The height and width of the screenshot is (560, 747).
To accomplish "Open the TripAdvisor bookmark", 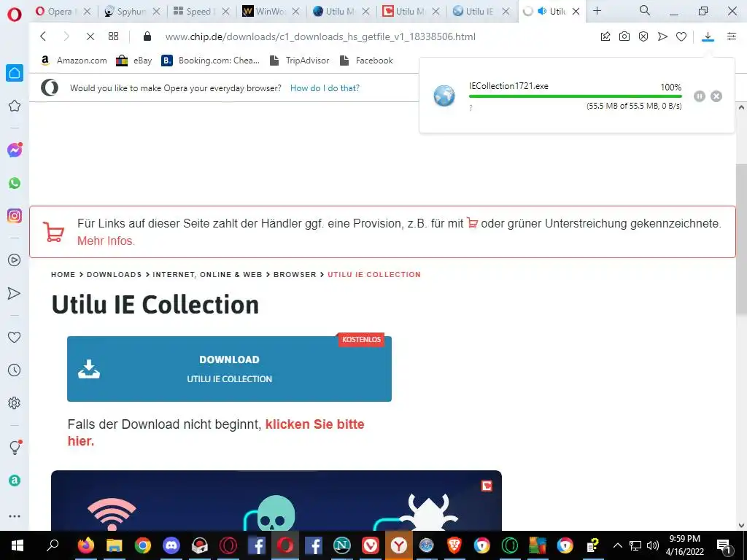I will [x=299, y=61].
